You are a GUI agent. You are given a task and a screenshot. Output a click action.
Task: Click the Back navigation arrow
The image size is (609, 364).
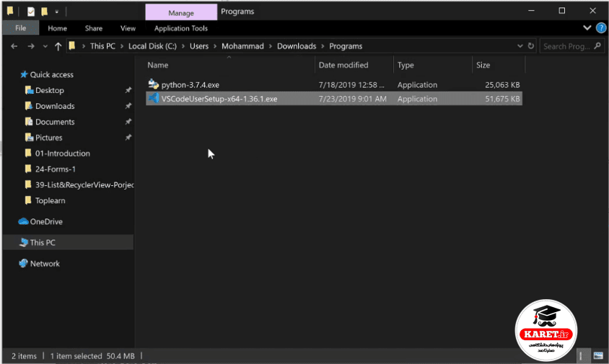[x=14, y=46]
